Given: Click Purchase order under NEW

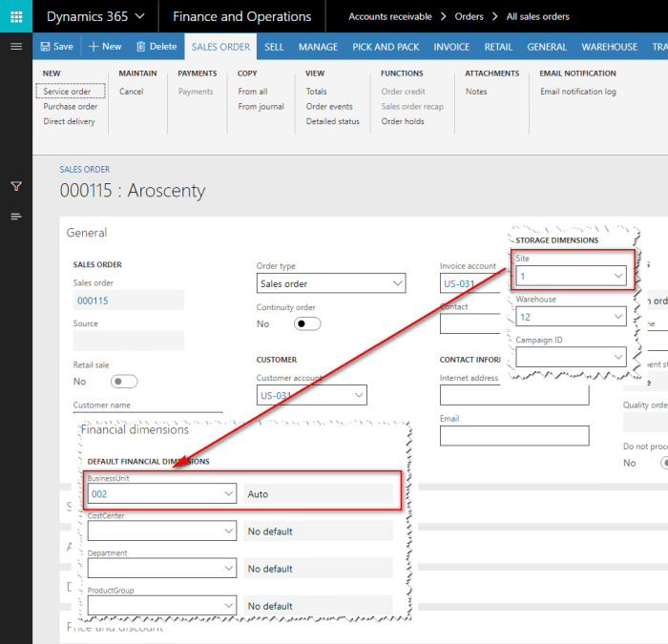Looking at the screenshot, I should pyautogui.click(x=71, y=107).
